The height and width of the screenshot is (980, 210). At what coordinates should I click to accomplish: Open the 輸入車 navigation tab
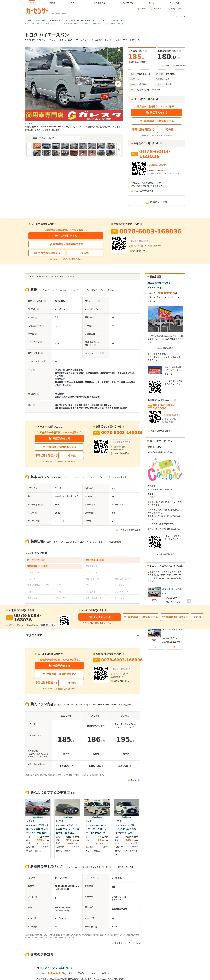click(x=53, y=3)
